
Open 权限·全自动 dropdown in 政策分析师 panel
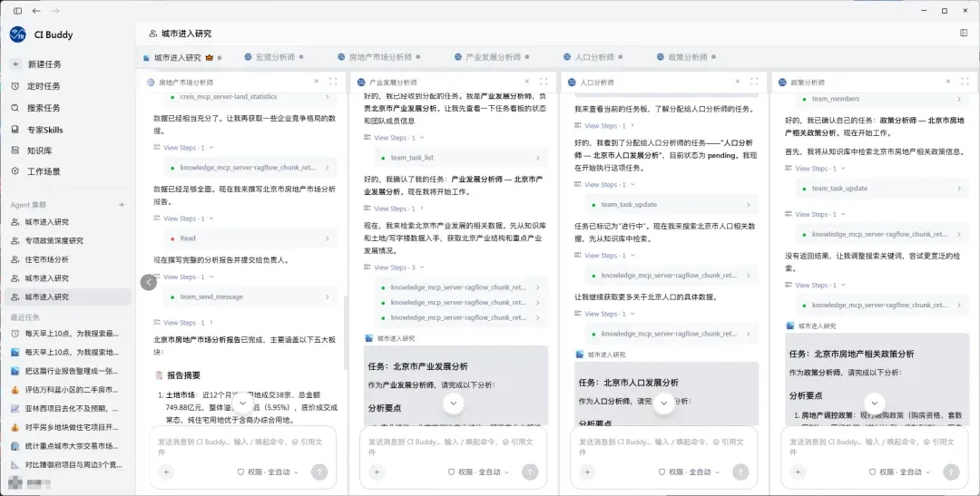click(900, 472)
